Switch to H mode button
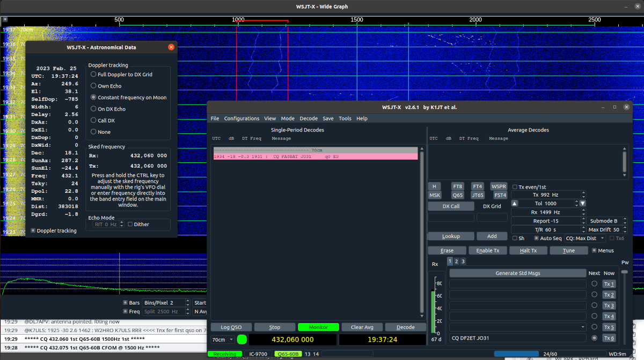Viewport: 644px width, 360px height. [x=434, y=186]
